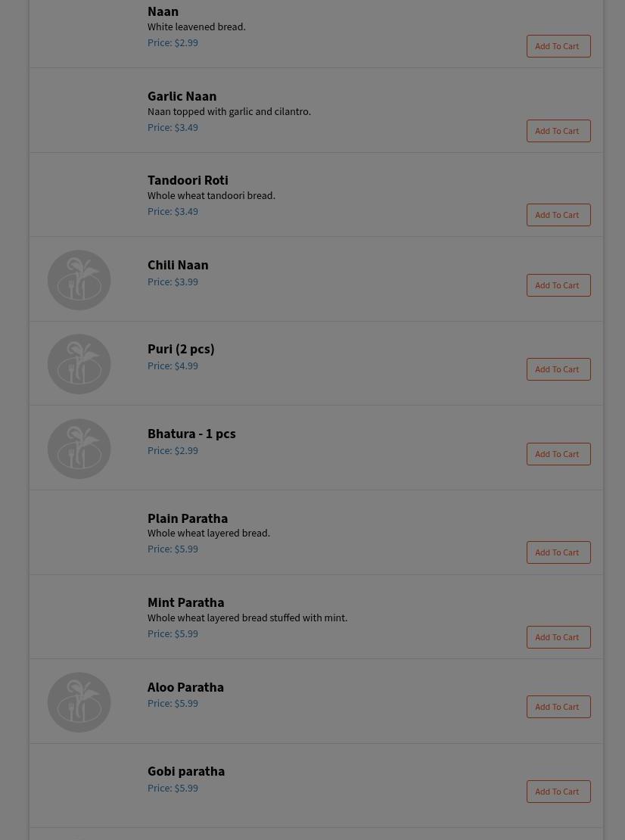Click the Puri placeholder image icon
625x840 pixels.
pyautogui.click(x=79, y=364)
